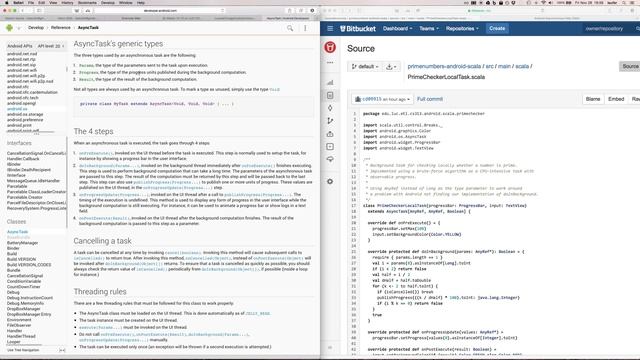The height and width of the screenshot is (360, 640).
Task: Select the Source file icon in Bitbucket sidebar
Action: point(330,95)
